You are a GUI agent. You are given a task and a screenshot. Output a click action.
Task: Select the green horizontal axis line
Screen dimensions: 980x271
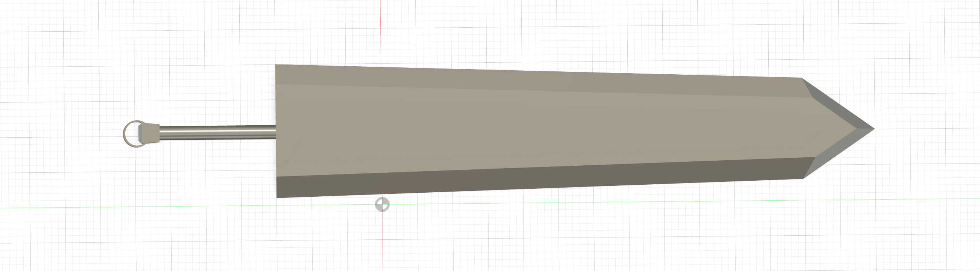[152, 207]
